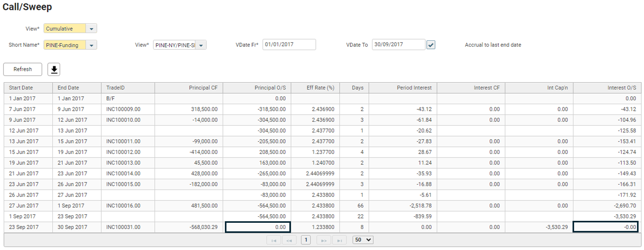This screenshot has height=250, width=644.
Task: Select page 1 in pagination
Action: 306,240
